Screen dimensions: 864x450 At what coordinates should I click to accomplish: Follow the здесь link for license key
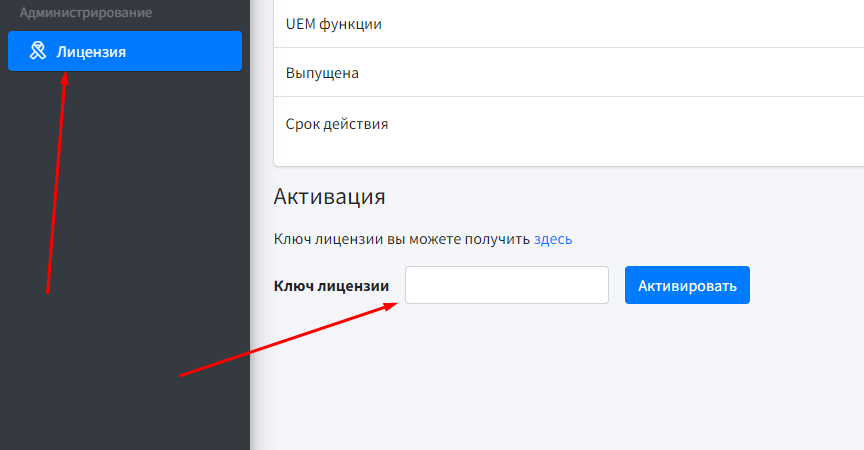tap(553, 239)
